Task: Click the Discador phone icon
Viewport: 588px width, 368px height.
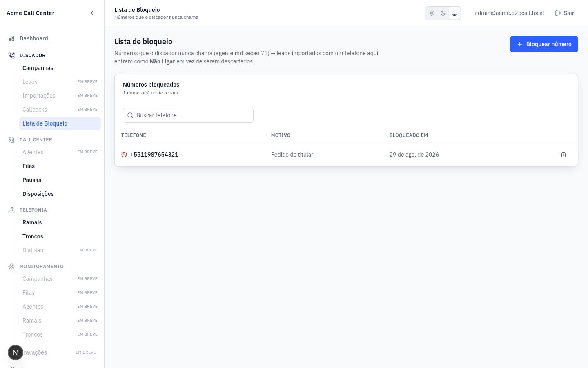Action: pyautogui.click(x=11, y=55)
